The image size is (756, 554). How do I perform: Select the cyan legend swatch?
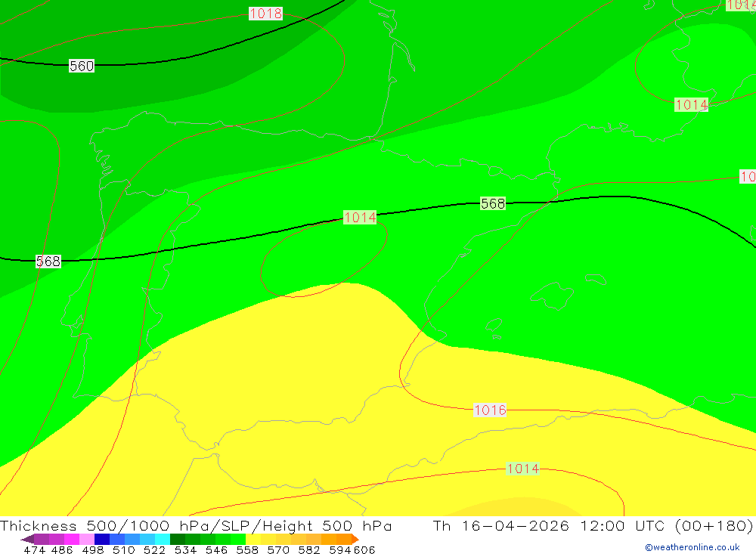(163, 539)
